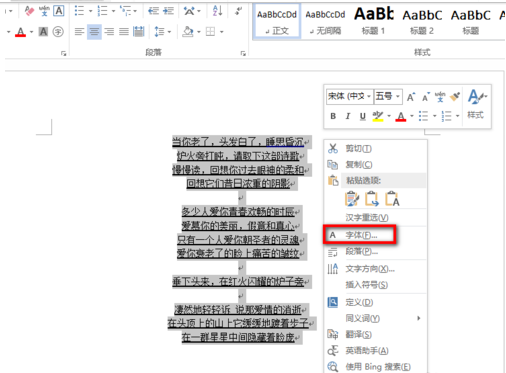
Task: Click the borders icon in the ribbon
Action: coord(210,32)
